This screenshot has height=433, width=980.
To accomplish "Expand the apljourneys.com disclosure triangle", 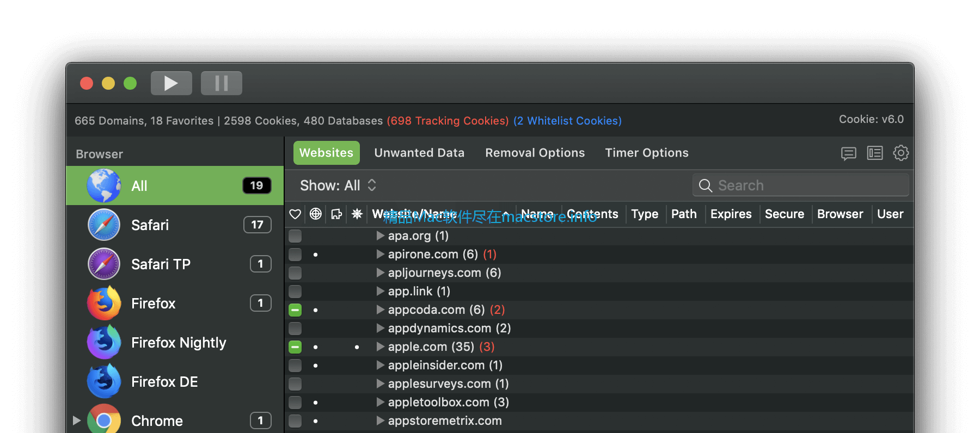I will point(381,273).
